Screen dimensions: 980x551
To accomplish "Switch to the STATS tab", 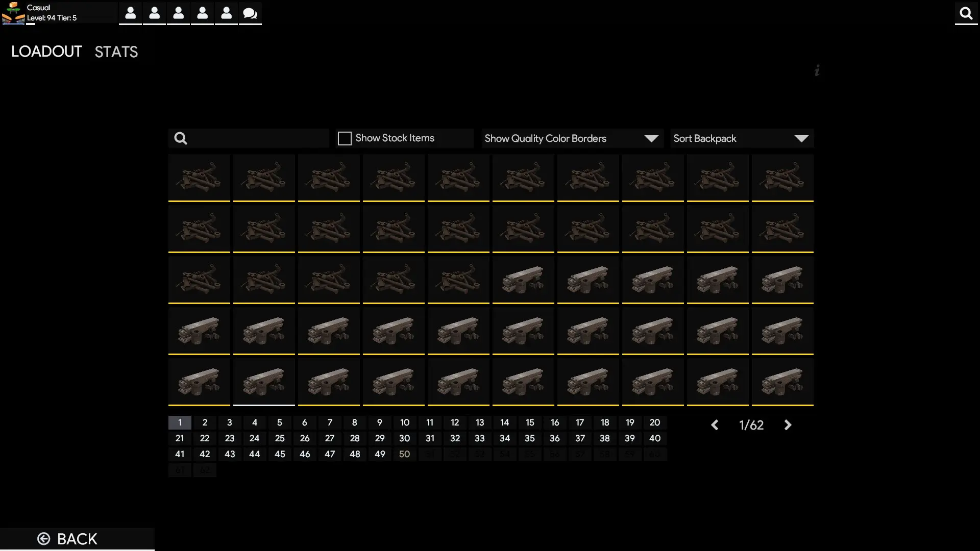I will tap(116, 52).
